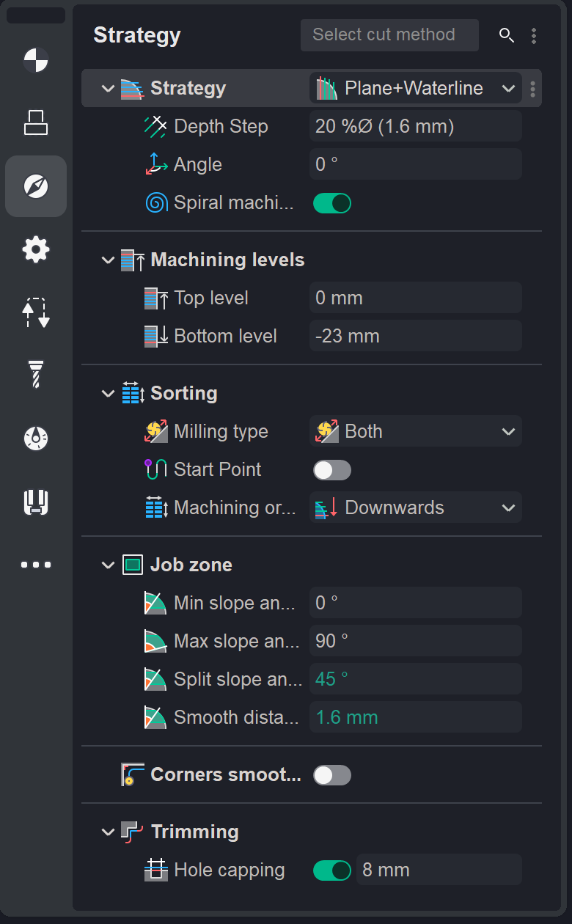Viewport: 572px width, 924px height.
Task: Collapse the Strategy section chevron
Action: point(108,89)
